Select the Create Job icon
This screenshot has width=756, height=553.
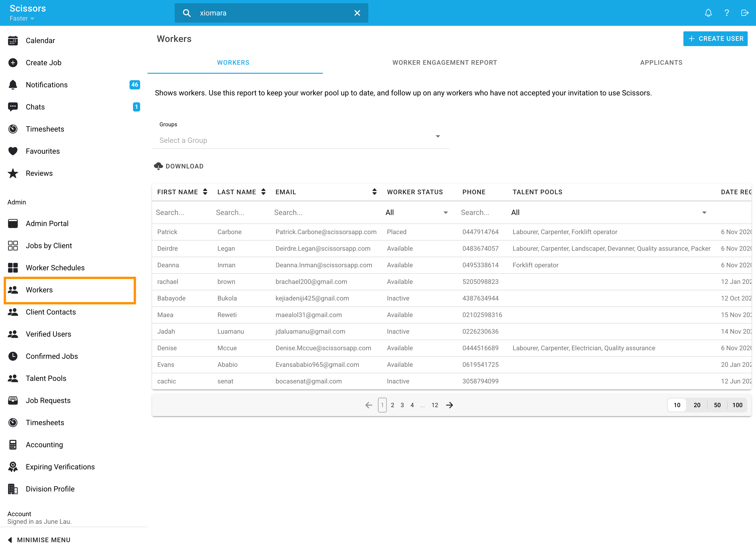(13, 63)
